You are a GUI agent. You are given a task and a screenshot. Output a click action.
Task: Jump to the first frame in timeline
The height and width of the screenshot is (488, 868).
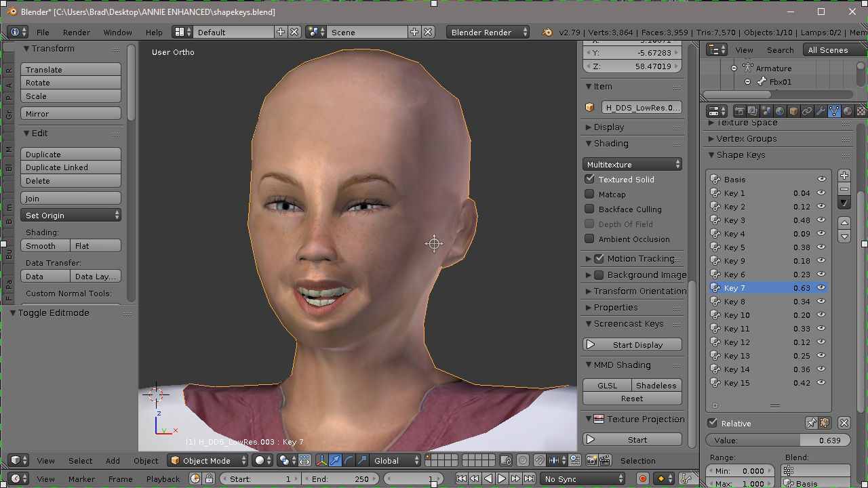461,479
